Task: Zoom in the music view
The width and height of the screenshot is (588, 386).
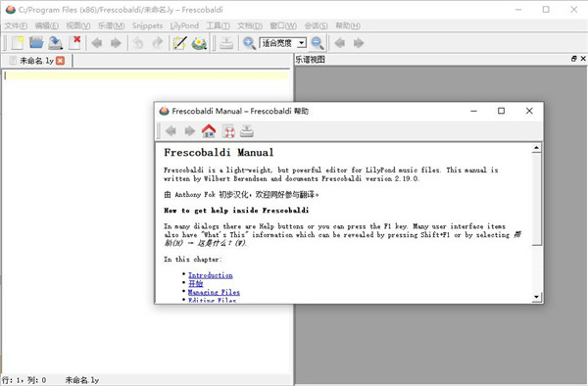Action: [249, 43]
